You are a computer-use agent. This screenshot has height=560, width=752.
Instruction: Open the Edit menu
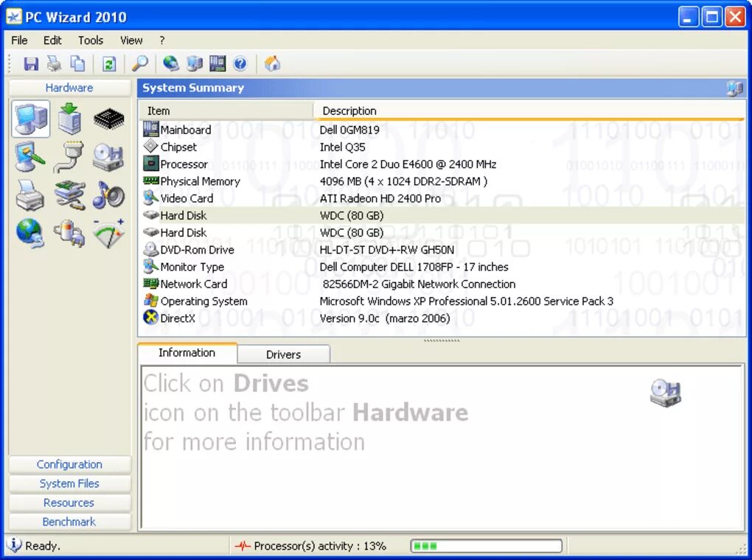coord(52,41)
